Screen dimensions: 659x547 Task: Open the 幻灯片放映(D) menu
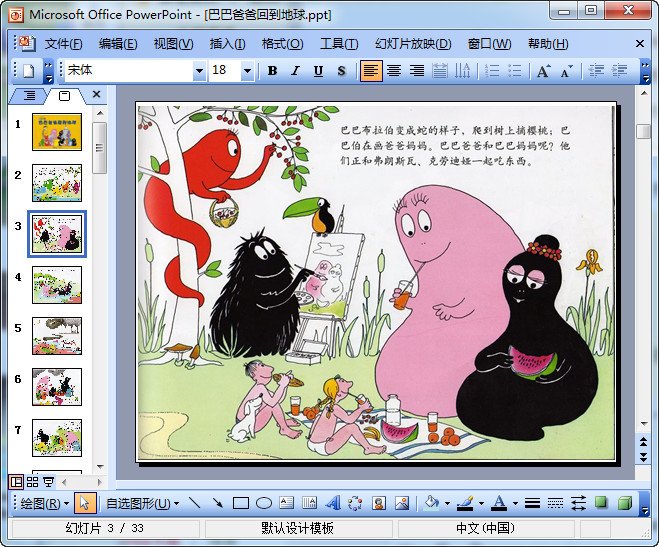click(x=413, y=44)
